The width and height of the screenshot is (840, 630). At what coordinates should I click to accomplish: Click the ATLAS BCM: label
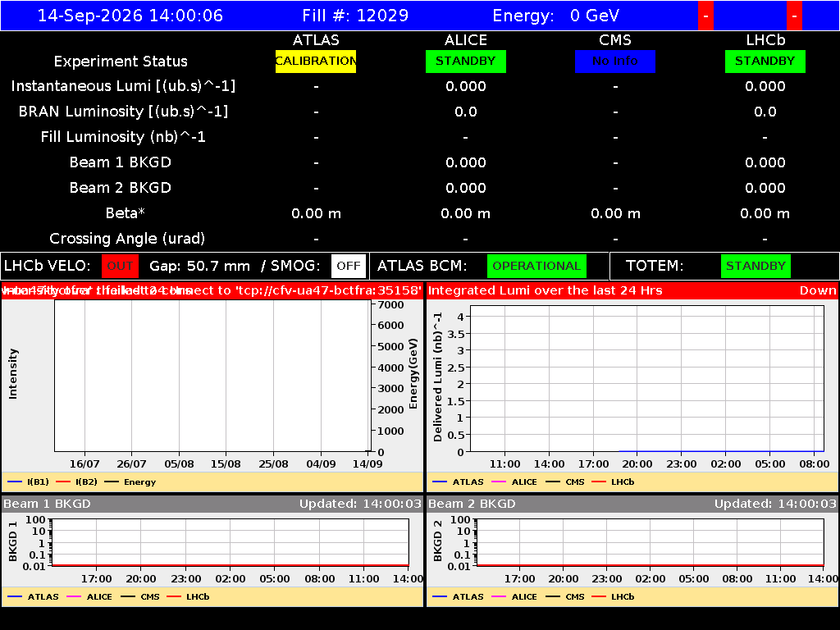[422, 267]
